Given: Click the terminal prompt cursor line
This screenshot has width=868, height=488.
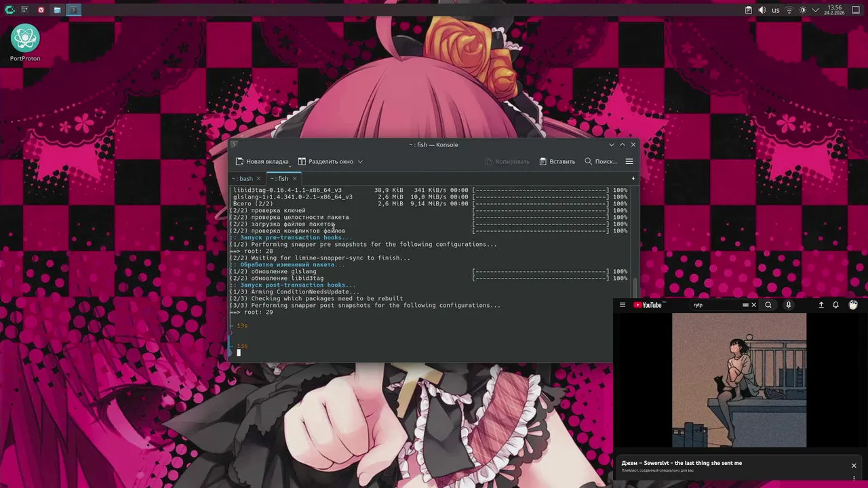Looking at the screenshot, I should click(238, 352).
